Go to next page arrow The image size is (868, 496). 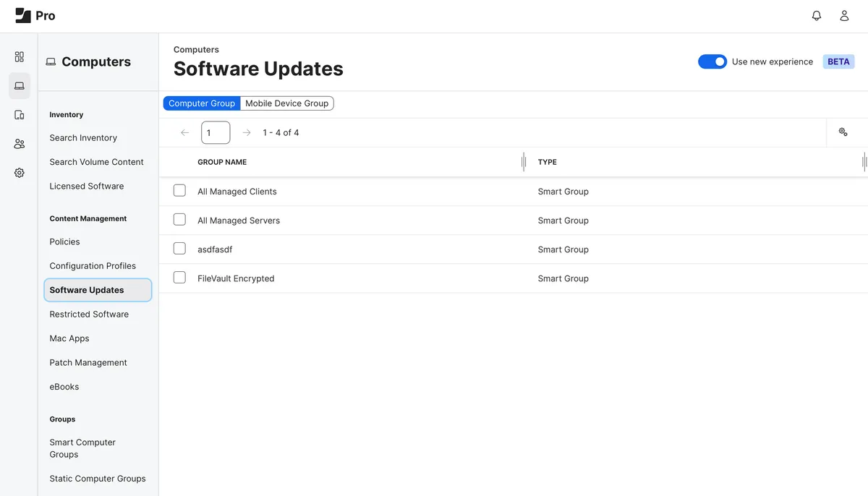click(247, 133)
